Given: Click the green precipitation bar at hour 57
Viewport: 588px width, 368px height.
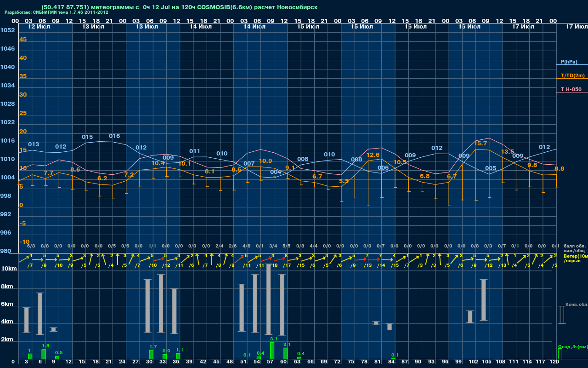Looking at the screenshot, I should [272, 351].
